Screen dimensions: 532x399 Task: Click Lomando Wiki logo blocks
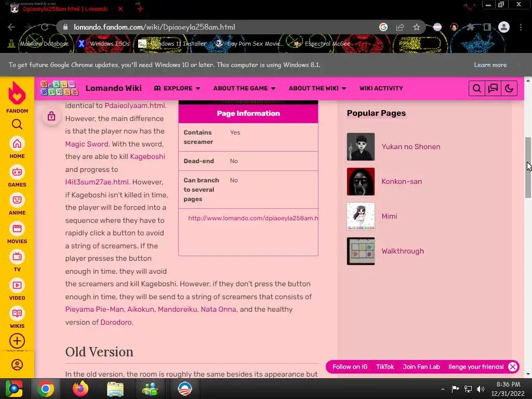point(59,88)
